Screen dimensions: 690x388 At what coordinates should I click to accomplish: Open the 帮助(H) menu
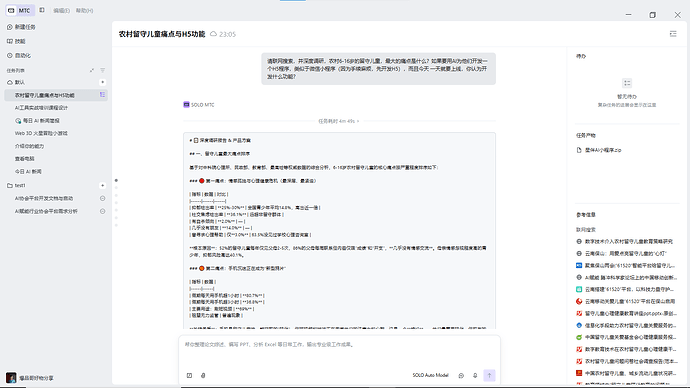84,11
